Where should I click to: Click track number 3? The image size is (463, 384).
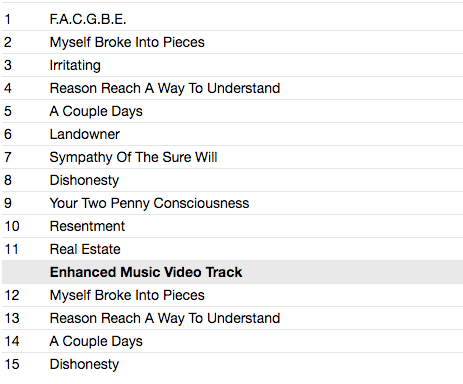click(x=8, y=65)
